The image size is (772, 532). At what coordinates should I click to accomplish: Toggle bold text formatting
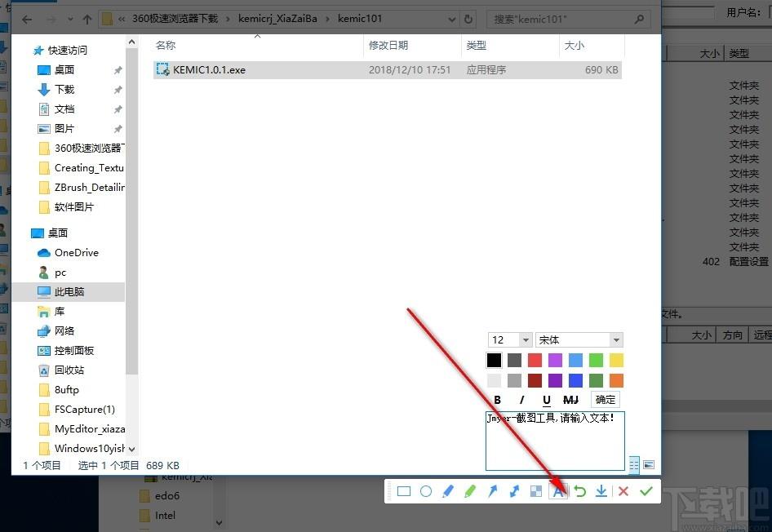[497, 400]
